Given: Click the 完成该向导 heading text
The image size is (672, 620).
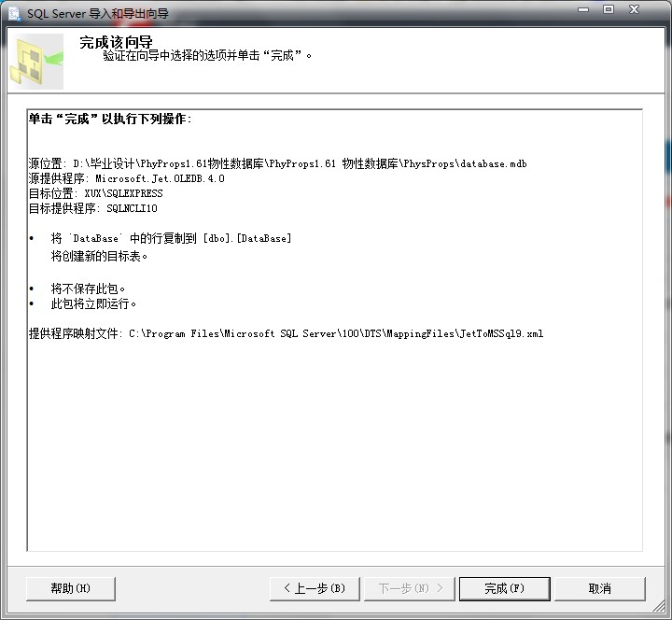Looking at the screenshot, I should click(116, 42).
